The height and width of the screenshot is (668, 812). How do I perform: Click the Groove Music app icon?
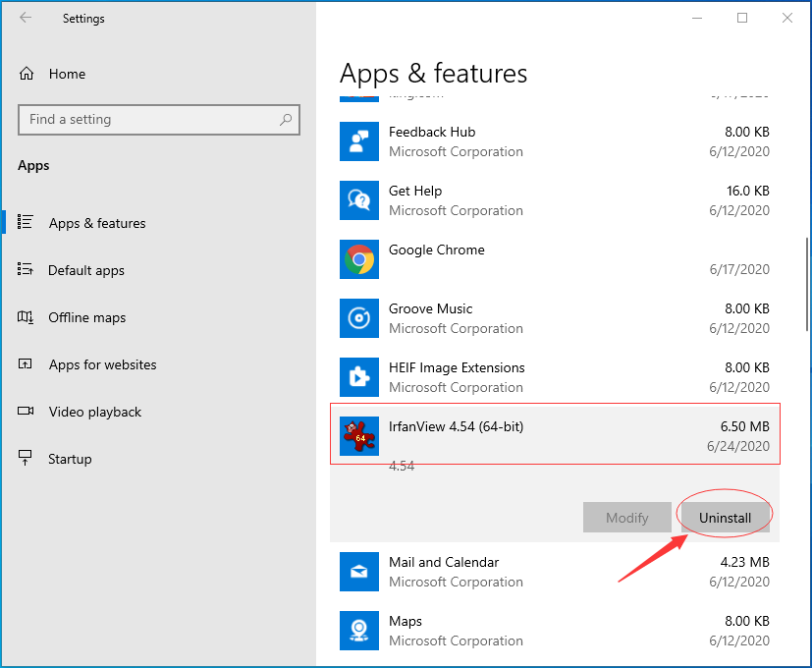click(x=359, y=318)
